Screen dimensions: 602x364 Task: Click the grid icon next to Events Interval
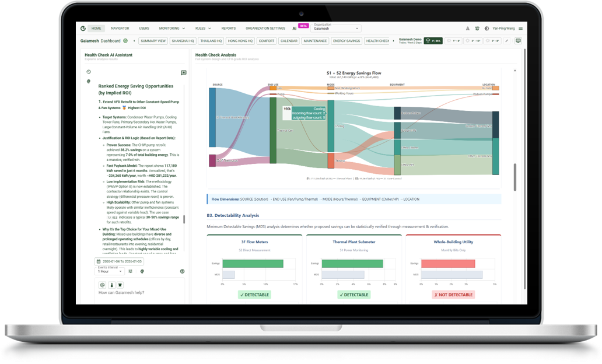(131, 271)
